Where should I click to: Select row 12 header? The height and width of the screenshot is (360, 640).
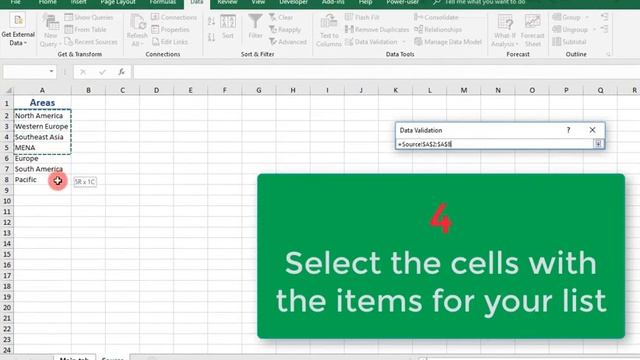click(7, 222)
